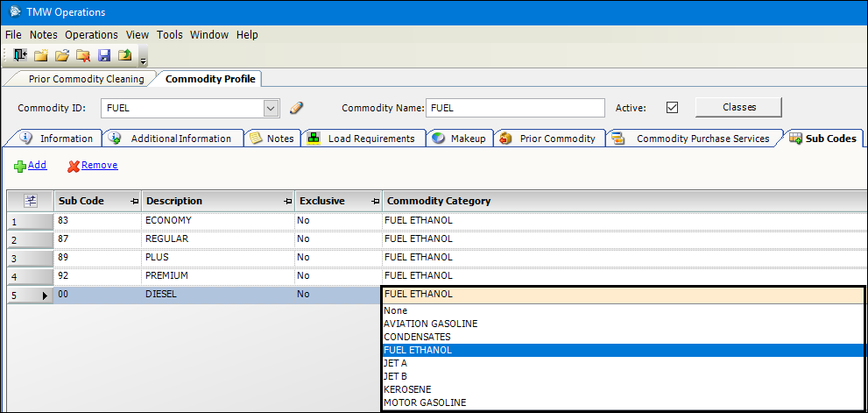Viewport: 868px width, 413px height.
Task: Click the exit door toolbar icon
Action: pos(19,55)
